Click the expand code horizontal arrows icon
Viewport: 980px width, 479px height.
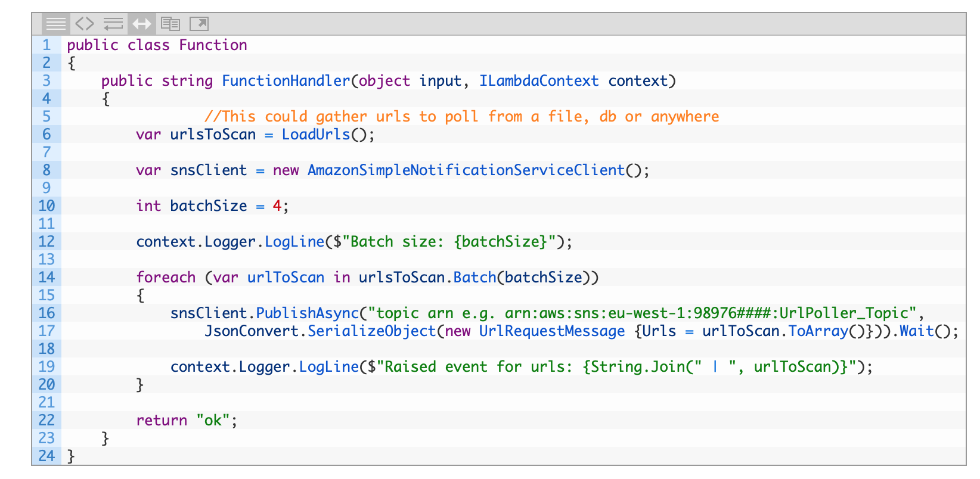pyautogui.click(x=142, y=24)
